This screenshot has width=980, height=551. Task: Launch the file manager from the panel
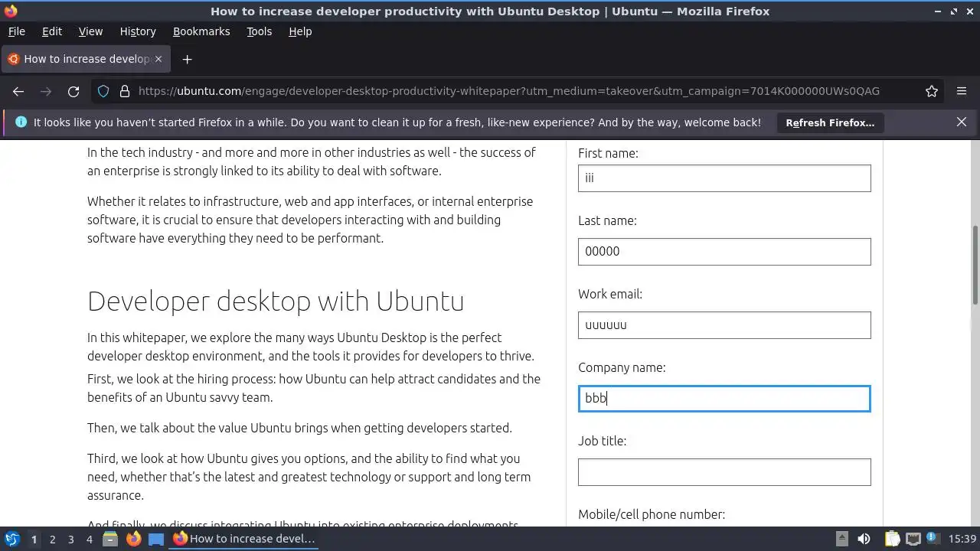coord(110,539)
